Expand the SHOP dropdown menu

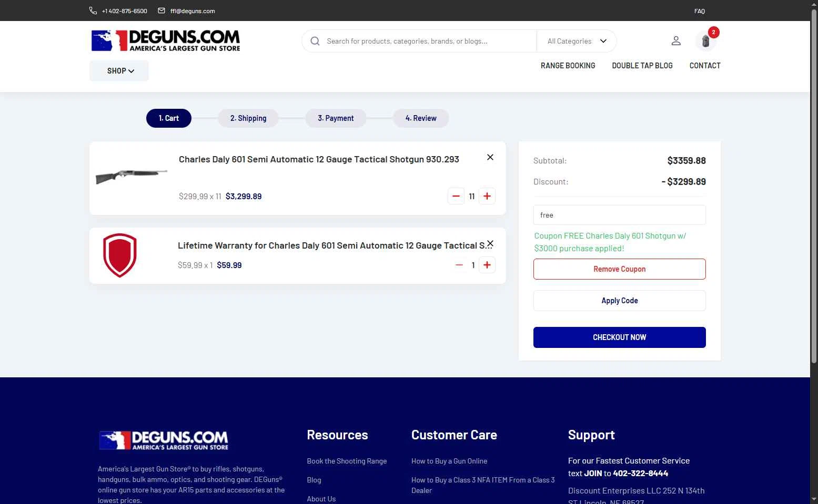point(119,71)
